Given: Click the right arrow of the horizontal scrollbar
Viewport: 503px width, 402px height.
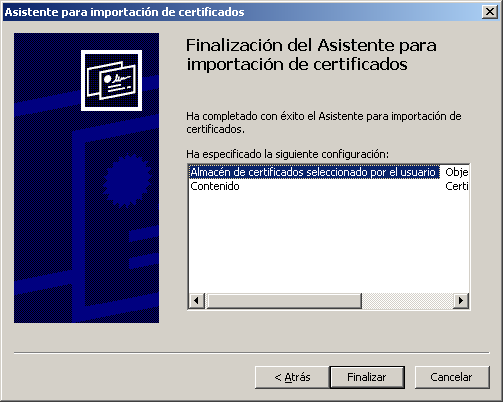Looking at the screenshot, I should (x=461, y=301).
